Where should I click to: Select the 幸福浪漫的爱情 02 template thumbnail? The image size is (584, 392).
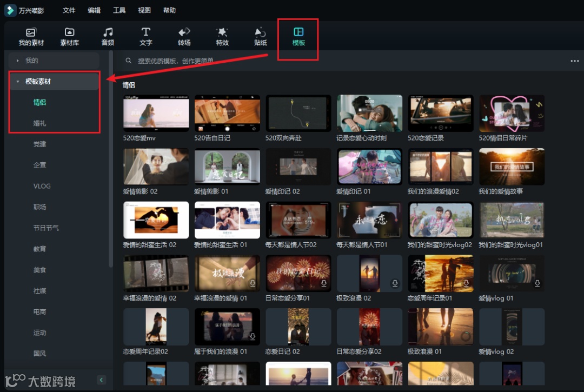(x=156, y=273)
